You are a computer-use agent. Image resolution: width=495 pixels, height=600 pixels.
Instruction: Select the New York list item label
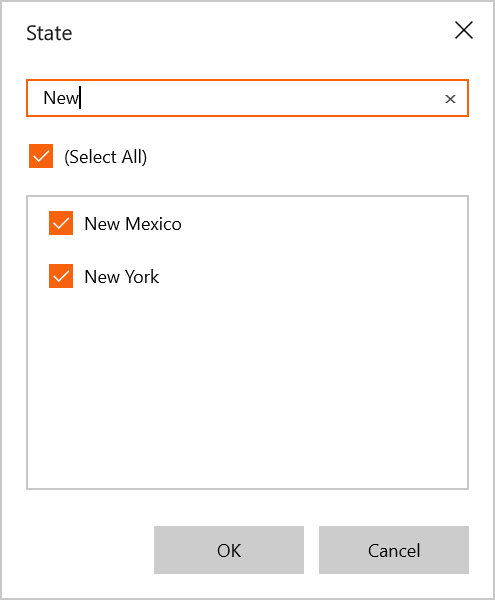coord(122,277)
